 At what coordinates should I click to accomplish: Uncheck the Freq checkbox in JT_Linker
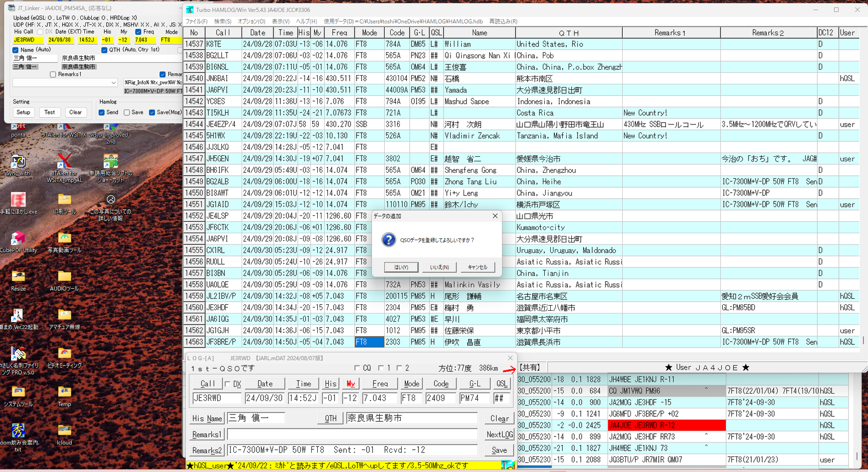coord(138,32)
